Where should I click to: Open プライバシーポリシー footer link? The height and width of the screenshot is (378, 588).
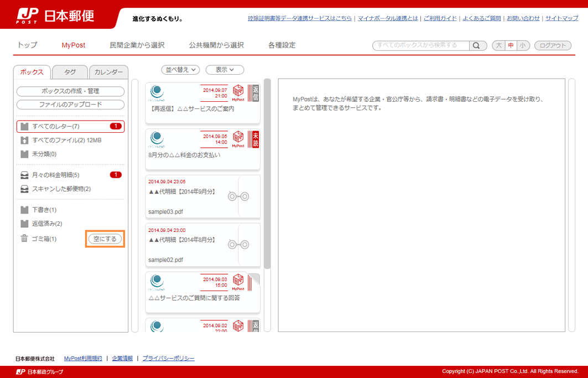(x=168, y=359)
